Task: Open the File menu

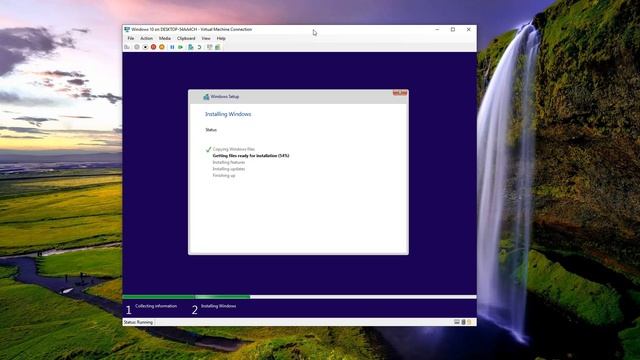Action: [x=131, y=38]
